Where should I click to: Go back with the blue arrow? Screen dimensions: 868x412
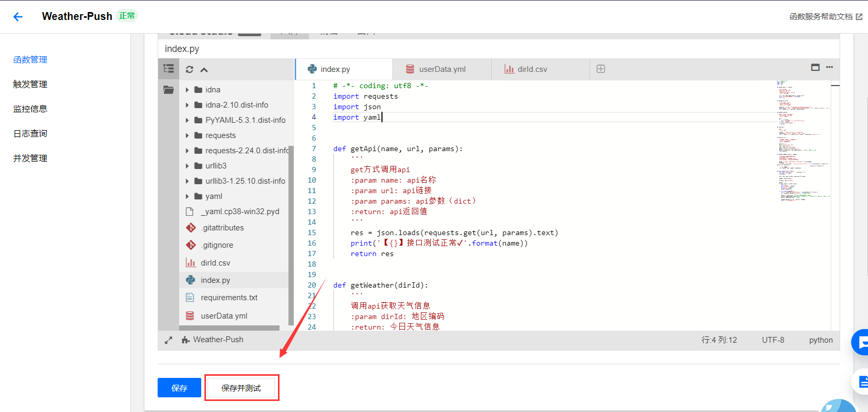pos(18,17)
